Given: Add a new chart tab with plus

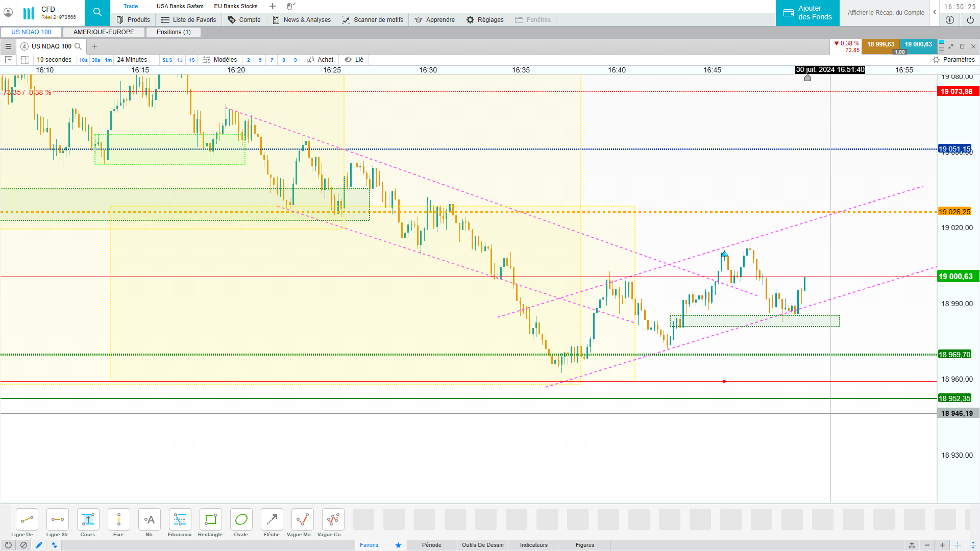Looking at the screenshot, I should click(x=94, y=46).
